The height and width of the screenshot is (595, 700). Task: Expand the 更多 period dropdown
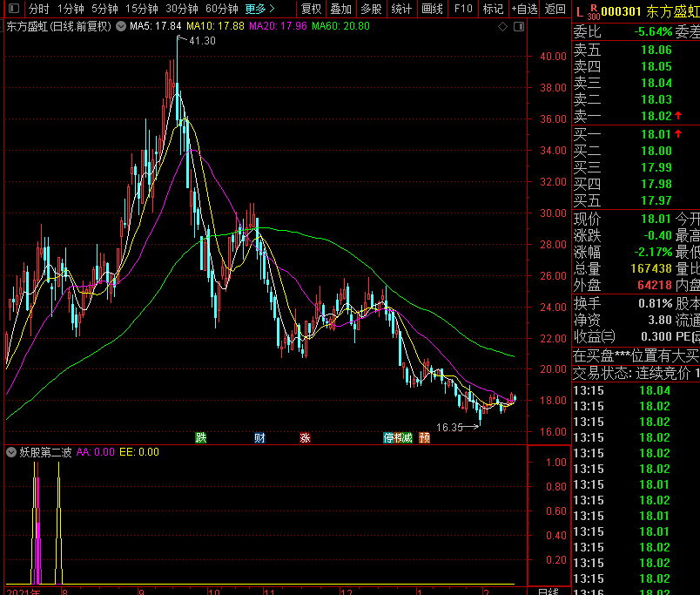tap(260, 9)
